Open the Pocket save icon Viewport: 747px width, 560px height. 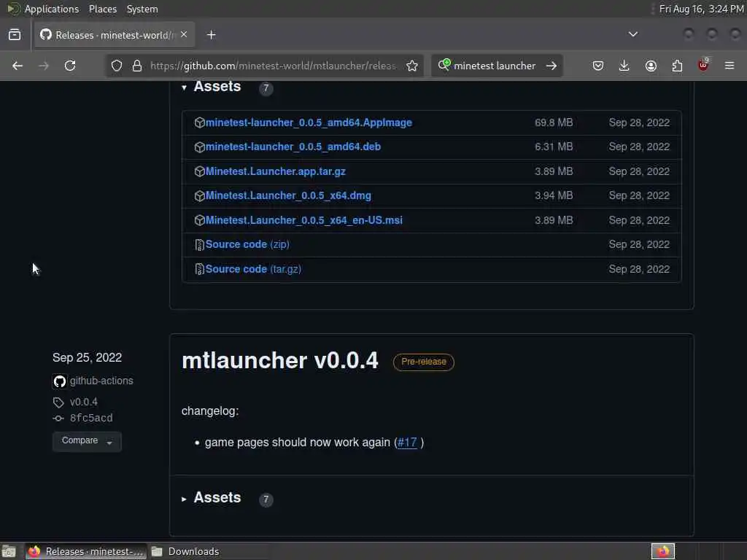click(x=598, y=66)
